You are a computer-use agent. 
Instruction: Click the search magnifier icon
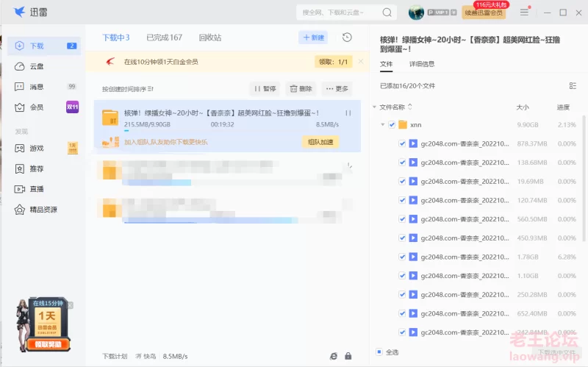point(387,13)
